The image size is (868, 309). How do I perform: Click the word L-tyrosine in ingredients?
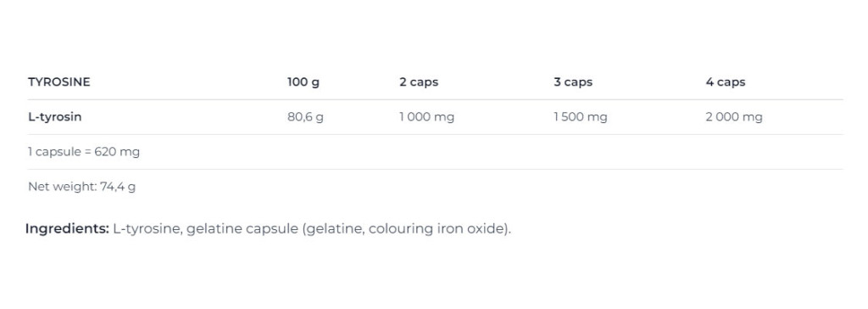[x=147, y=228]
